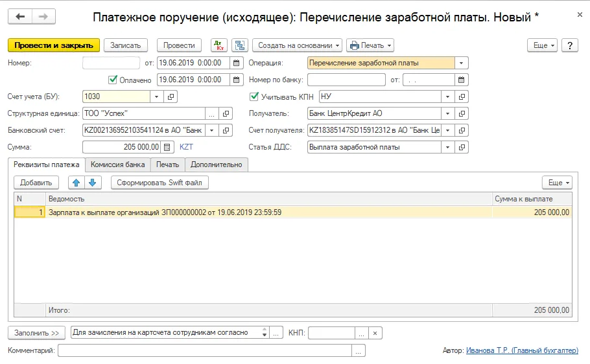Clear the КНП field with the x button

375,333
